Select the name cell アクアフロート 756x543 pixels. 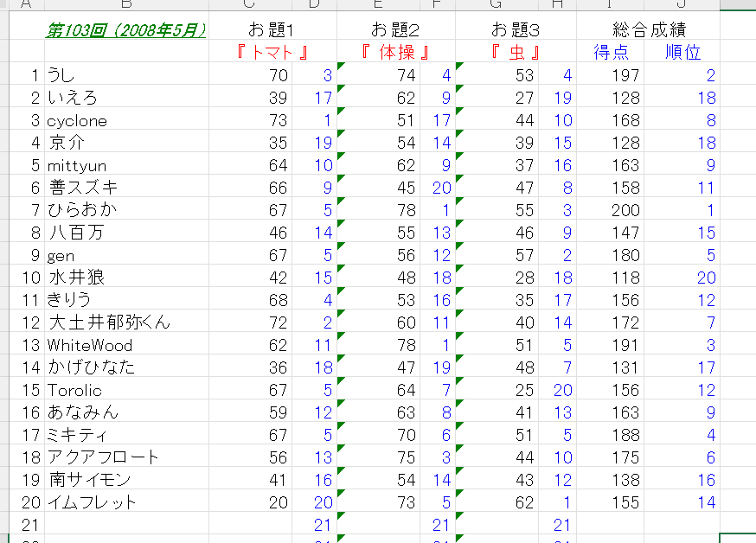click(x=126, y=457)
